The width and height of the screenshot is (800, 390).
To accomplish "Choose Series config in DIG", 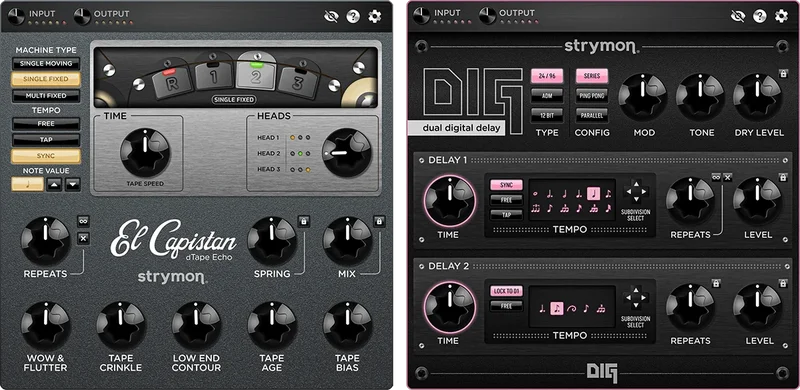I will pos(592,76).
